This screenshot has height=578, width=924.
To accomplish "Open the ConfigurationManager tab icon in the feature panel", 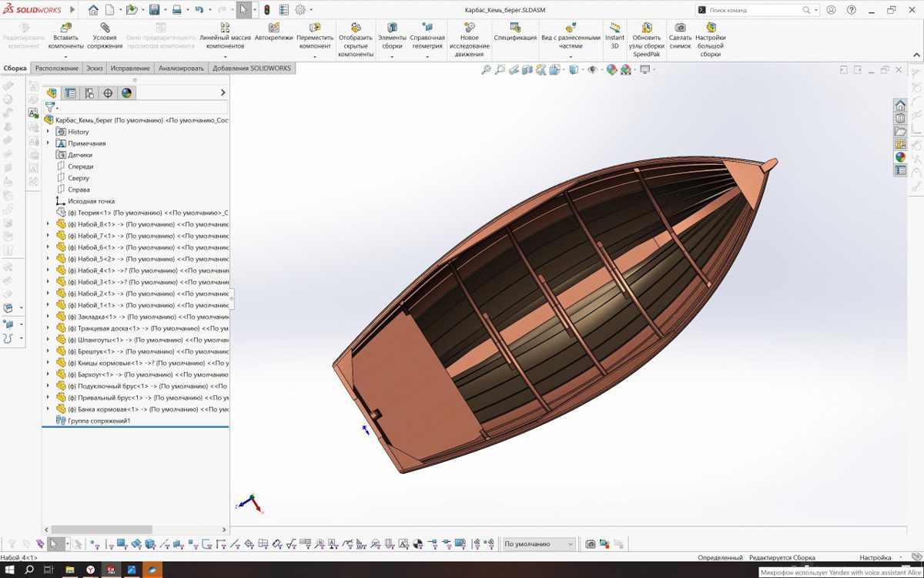I will tap(89, 93).
